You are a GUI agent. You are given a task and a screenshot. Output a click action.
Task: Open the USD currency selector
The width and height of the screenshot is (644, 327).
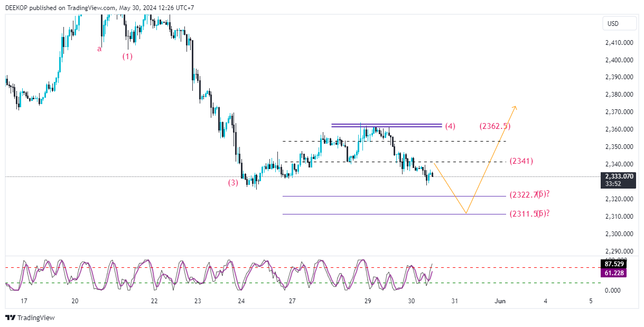[x=619, y=24]
